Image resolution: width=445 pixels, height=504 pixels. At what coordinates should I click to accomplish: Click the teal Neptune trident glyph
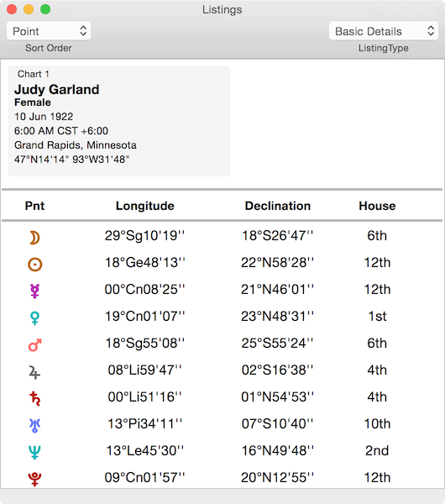(x=34, y=453)
